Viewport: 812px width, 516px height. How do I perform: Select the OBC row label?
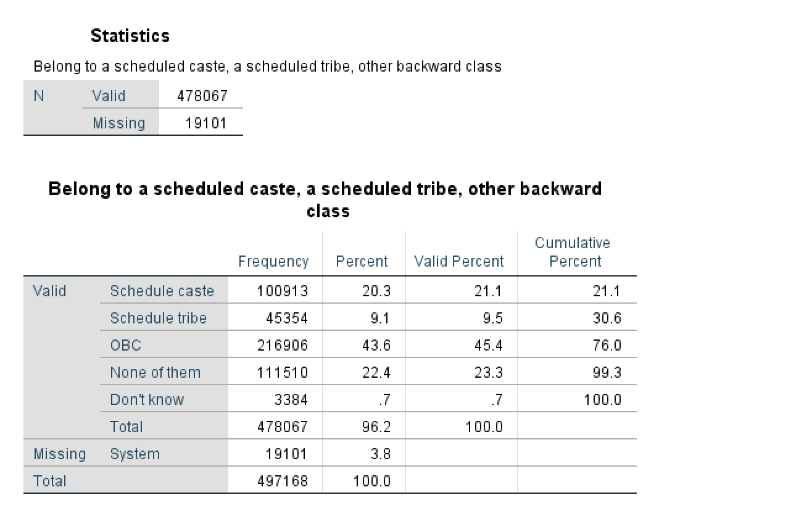point(125,346)
